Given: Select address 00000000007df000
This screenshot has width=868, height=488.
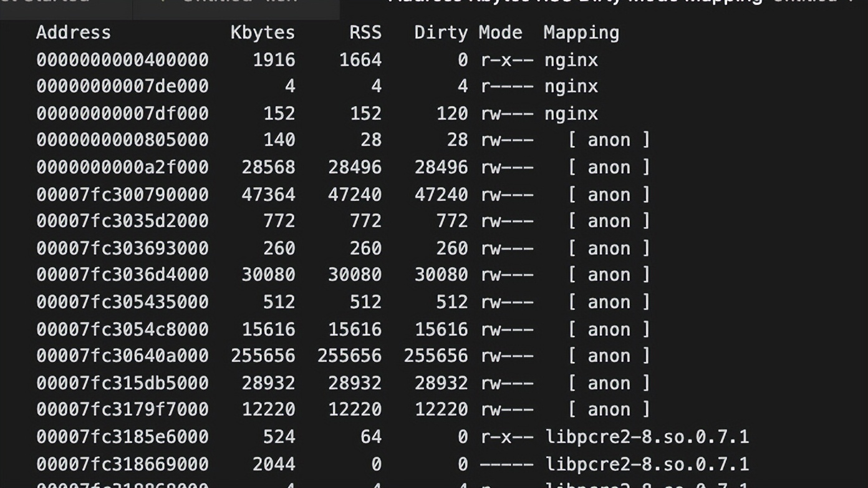Looking at the screenshot, I should (122, 114).
